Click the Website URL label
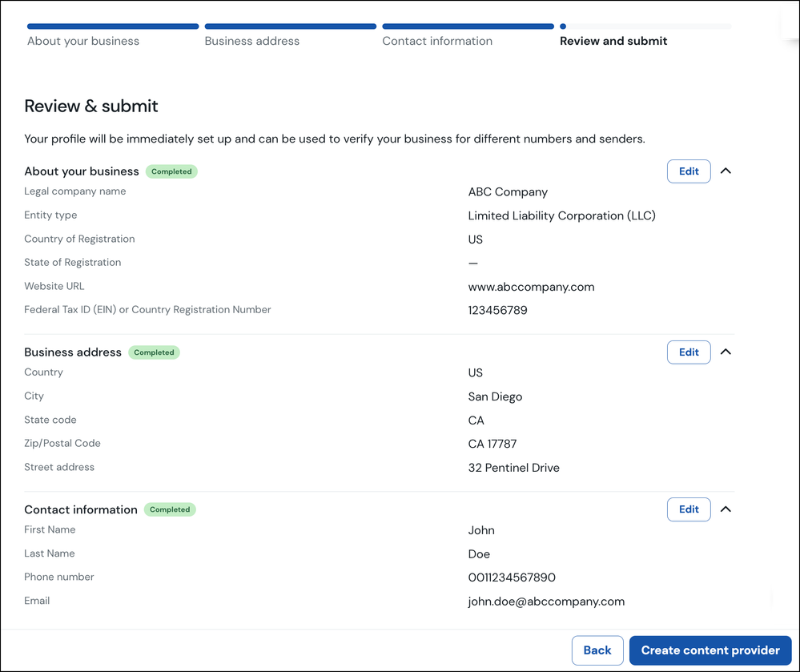Viewport: 800px width, 672px height. pyautogui.click(x=54, y=286)
